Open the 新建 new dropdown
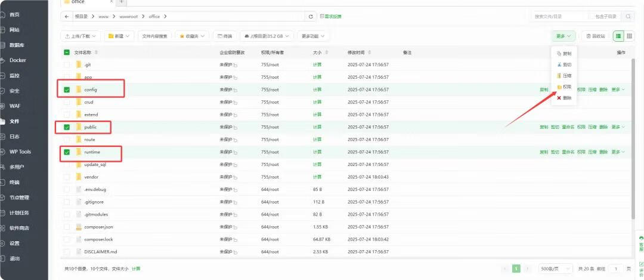Screen dimensions: 644x280 point(119,36)
